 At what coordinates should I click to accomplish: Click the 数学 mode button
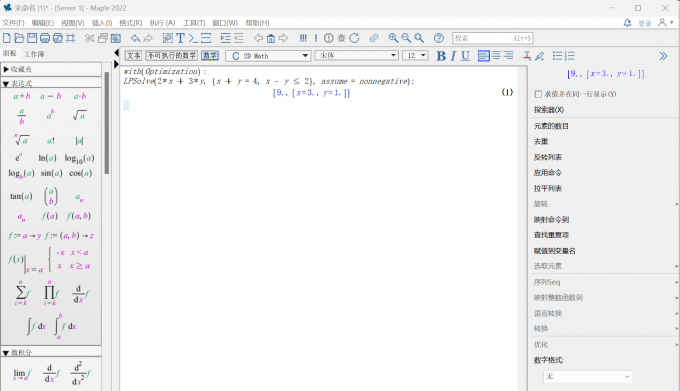point(210,55)
